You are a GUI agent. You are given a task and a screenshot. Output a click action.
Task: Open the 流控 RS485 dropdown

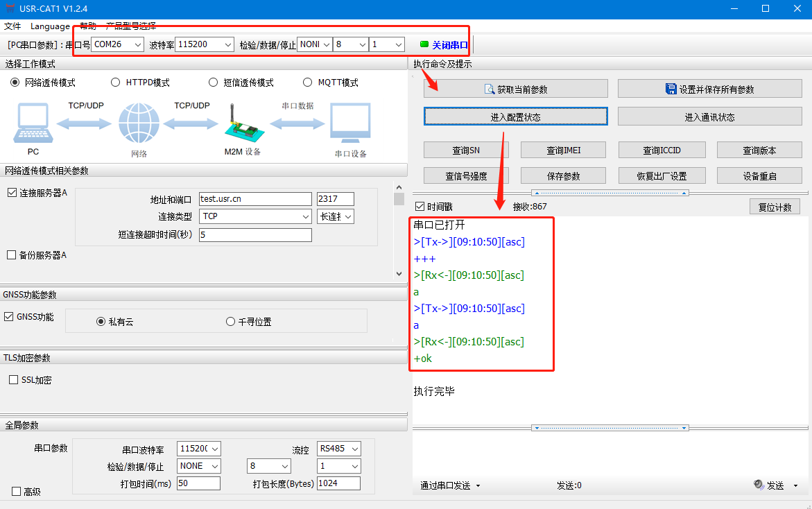pyautogui.click(x=338, y=449)
